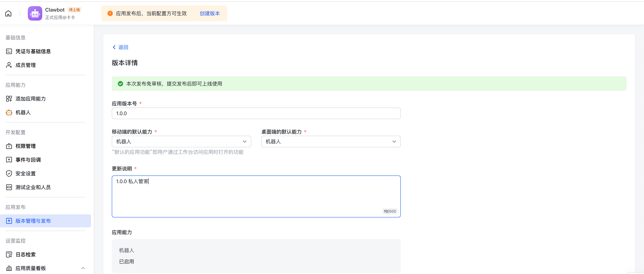Click the 成员管理 person icon

[9, 65]
